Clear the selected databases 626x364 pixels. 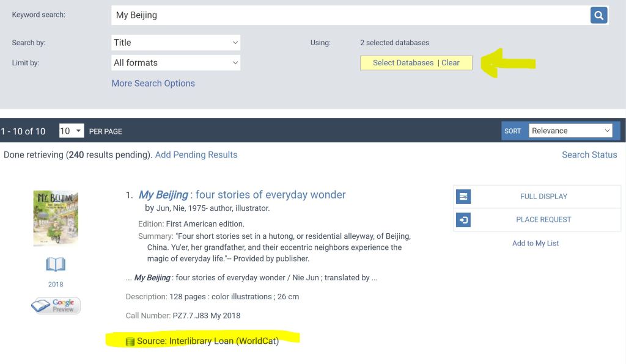click(x=451, y=63)
